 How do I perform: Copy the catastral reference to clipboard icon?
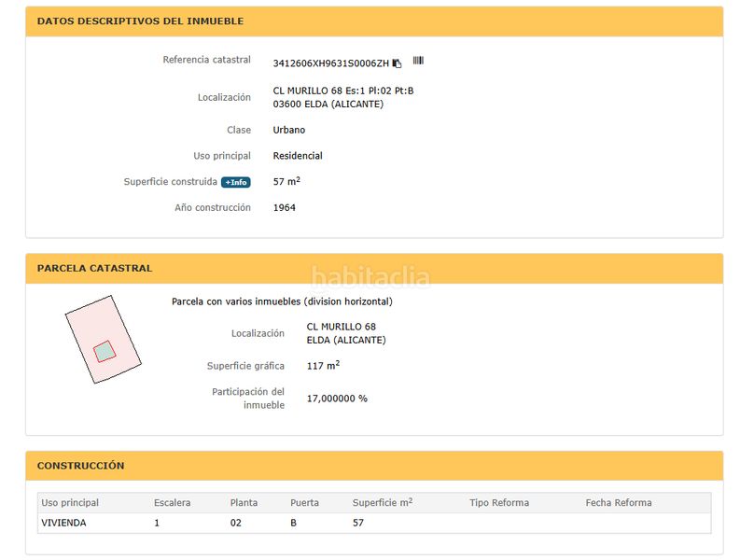click(x=397, y=63)
